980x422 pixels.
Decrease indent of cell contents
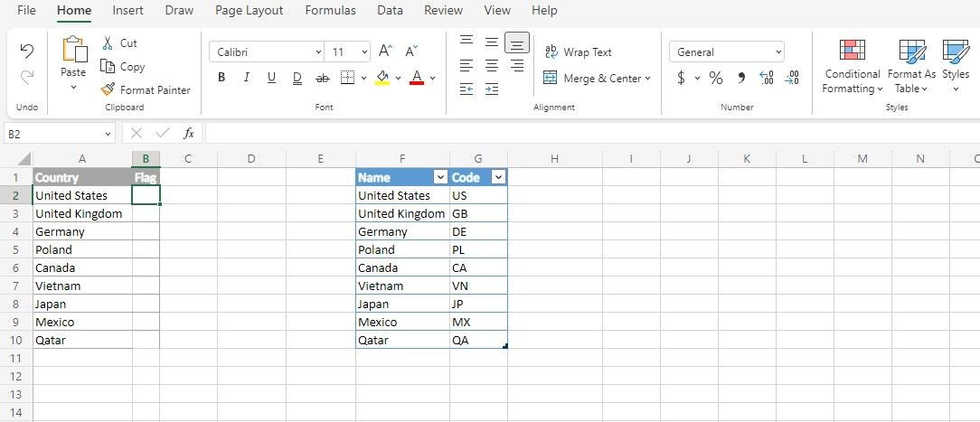pos(466,89)
